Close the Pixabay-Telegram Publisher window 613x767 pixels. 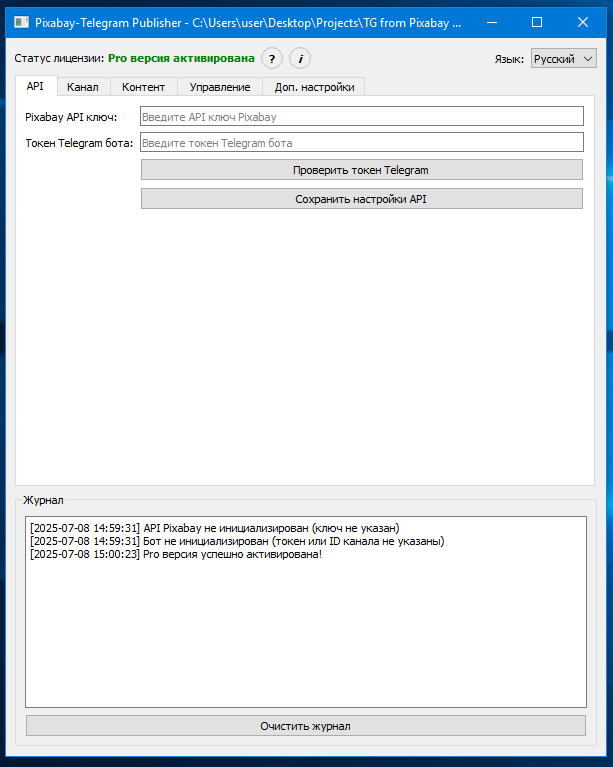tap(583, 23)
